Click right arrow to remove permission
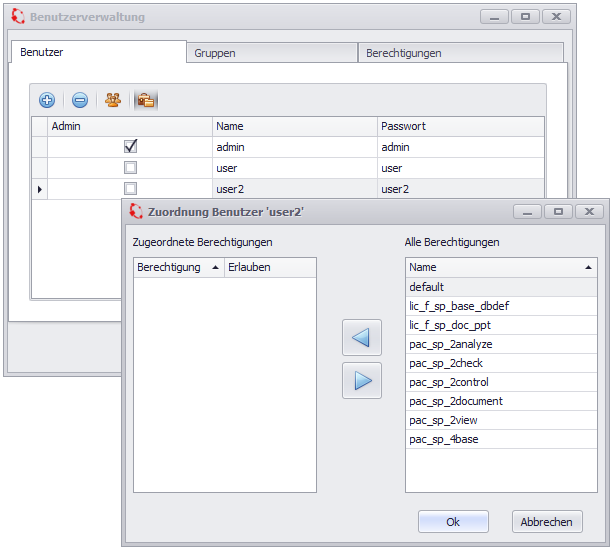Screen dimensions: 611x549 [361, 381]
